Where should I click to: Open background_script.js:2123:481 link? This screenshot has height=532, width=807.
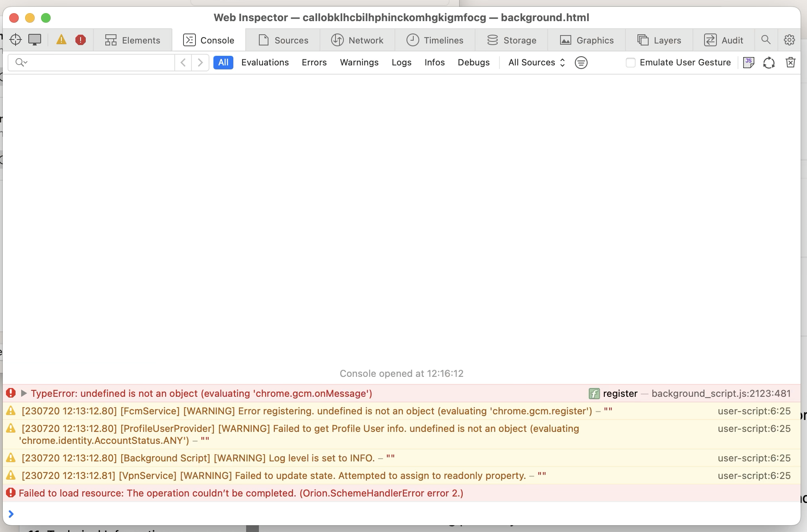click(721, 394)
